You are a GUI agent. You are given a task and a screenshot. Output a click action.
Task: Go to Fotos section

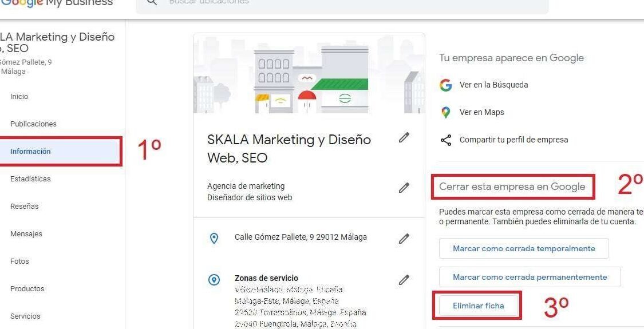point(19,261)
